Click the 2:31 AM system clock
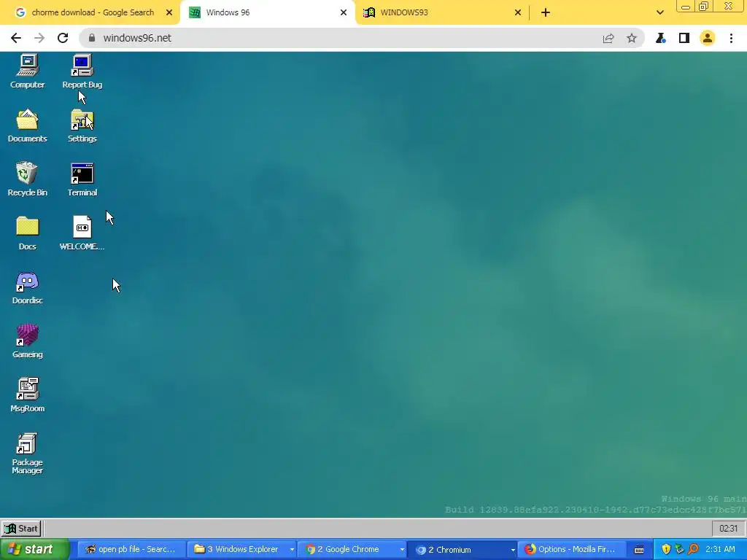The width and height of the screenshot is (747, 560). 720,550
